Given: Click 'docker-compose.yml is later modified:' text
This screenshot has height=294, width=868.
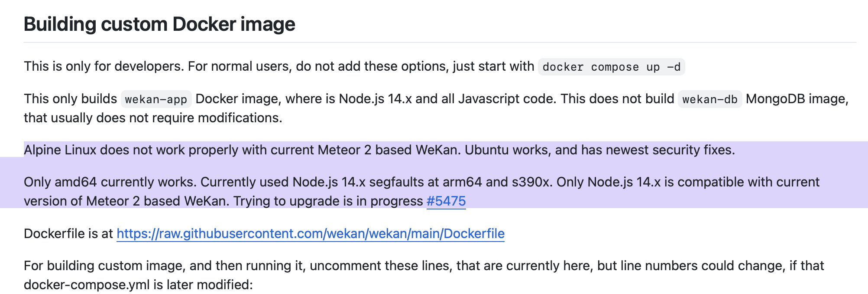Looking at the screenshot, I should pyautogui.click(x=138, y=285).
